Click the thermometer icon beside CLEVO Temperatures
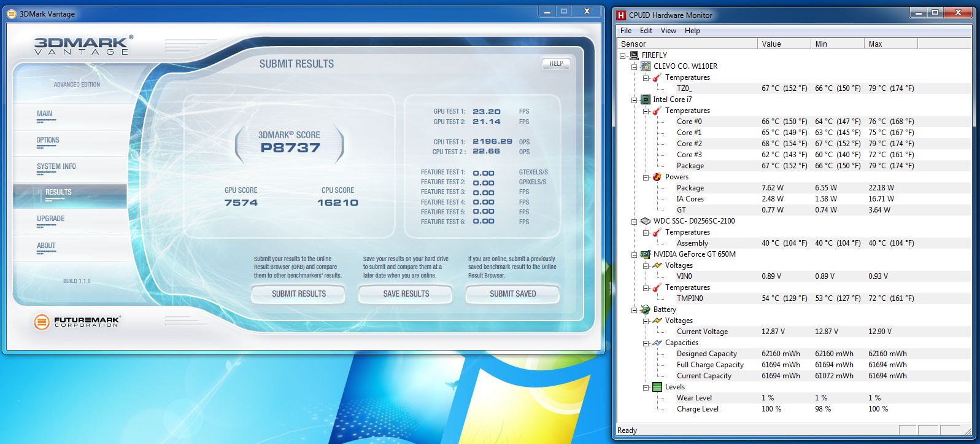This screenshot has width=980, height=444. pyautogui.click(x=657, y=77)
